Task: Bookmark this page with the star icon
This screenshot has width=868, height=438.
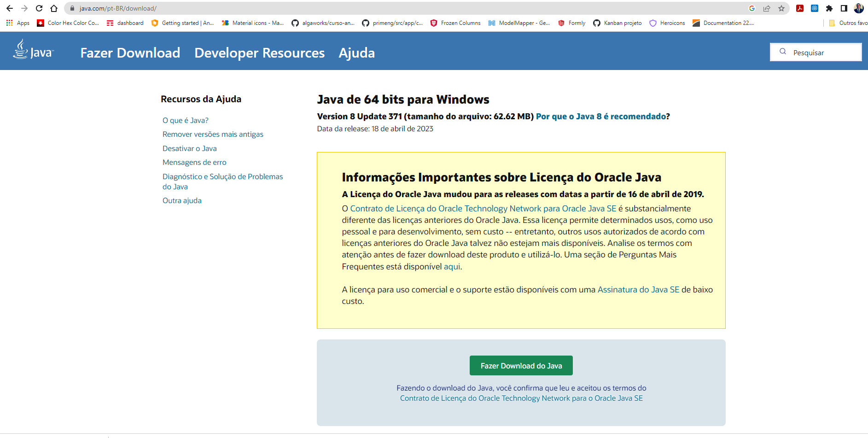Action: 781,8
